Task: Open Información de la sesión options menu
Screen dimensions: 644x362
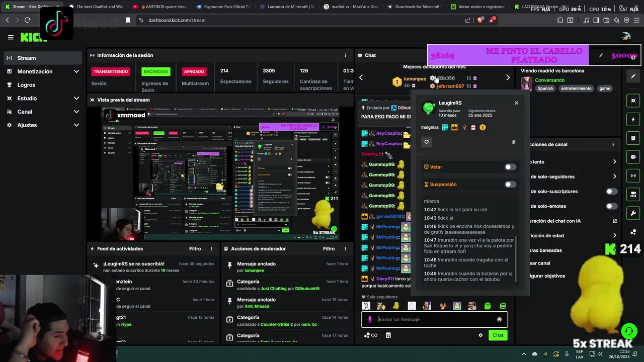Action: (x=345, y=55)
